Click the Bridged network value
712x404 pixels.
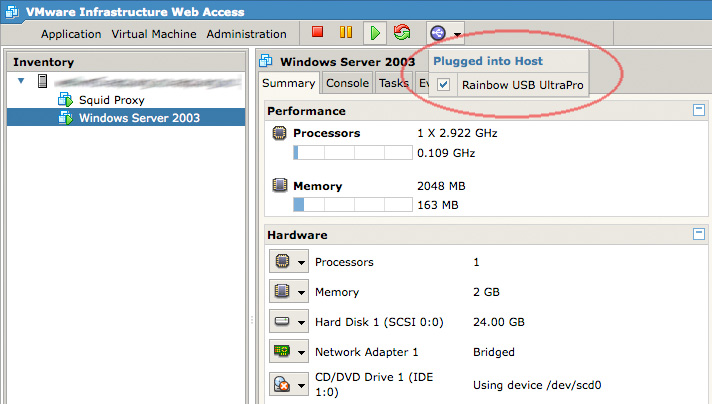(494, 352)
